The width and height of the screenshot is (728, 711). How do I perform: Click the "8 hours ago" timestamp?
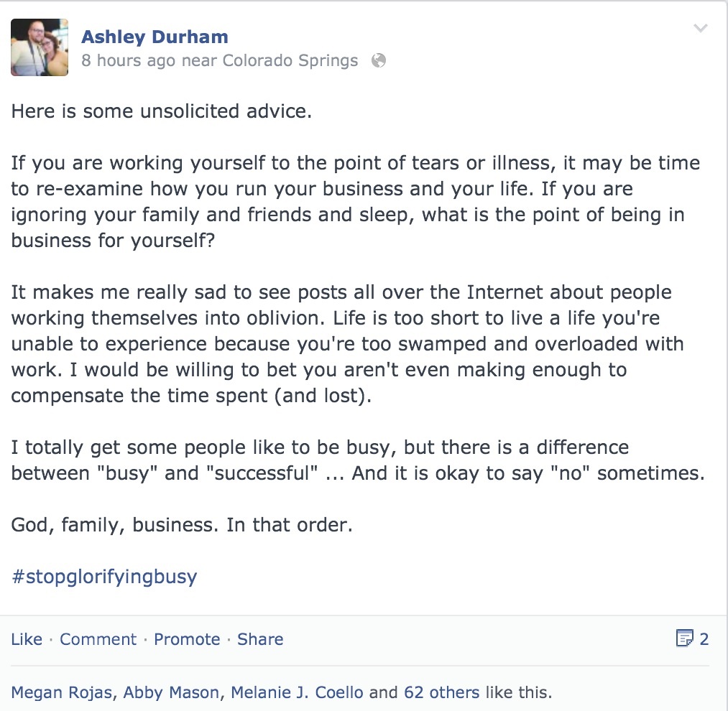click(x=128, y=60)
